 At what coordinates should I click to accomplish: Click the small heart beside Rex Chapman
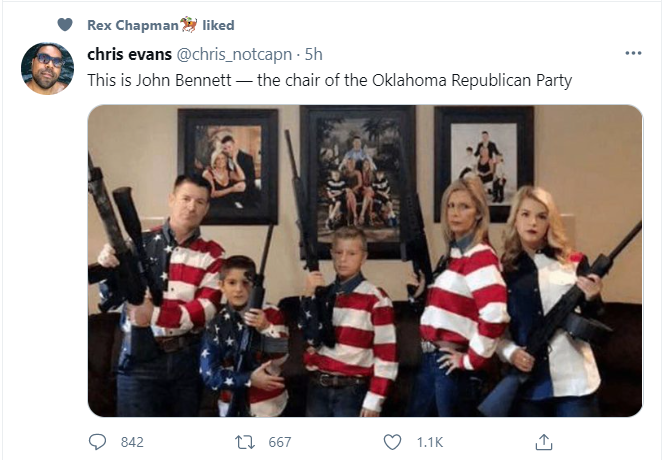pos(66,25)
